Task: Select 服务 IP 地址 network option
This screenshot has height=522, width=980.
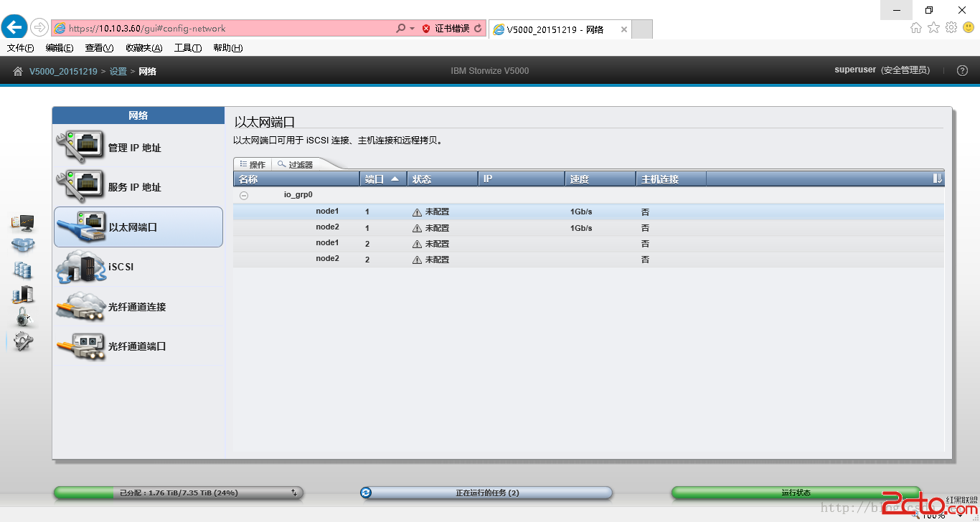Action: tap(138, 187)
